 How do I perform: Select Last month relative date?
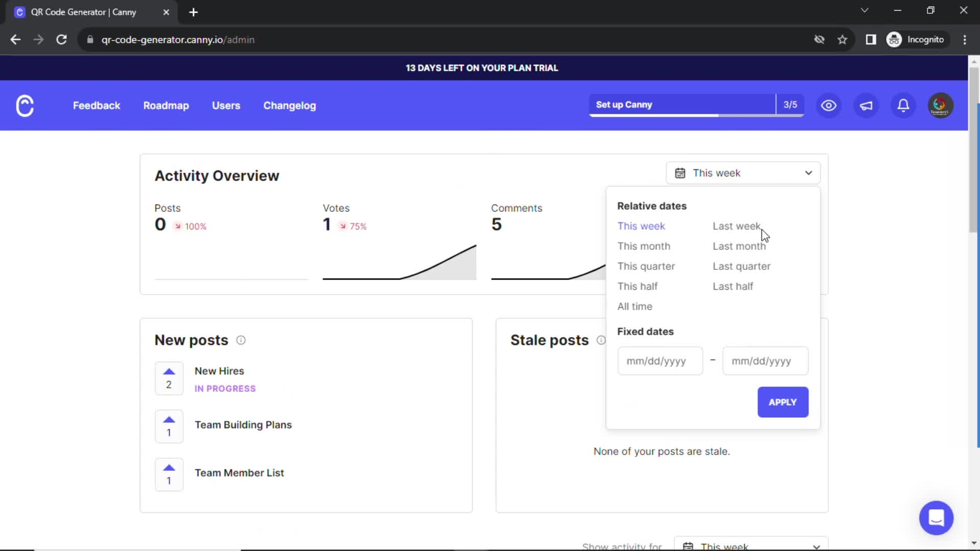click(x=739, y=246)
